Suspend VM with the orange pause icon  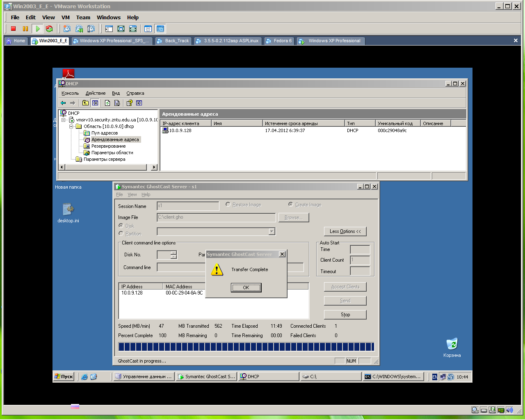[25, 29]
